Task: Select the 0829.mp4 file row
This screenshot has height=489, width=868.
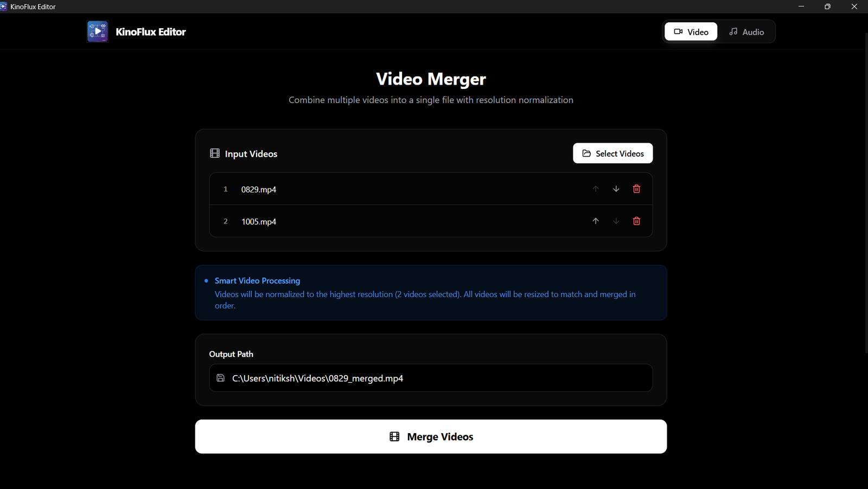Action: tap(380, 189)
